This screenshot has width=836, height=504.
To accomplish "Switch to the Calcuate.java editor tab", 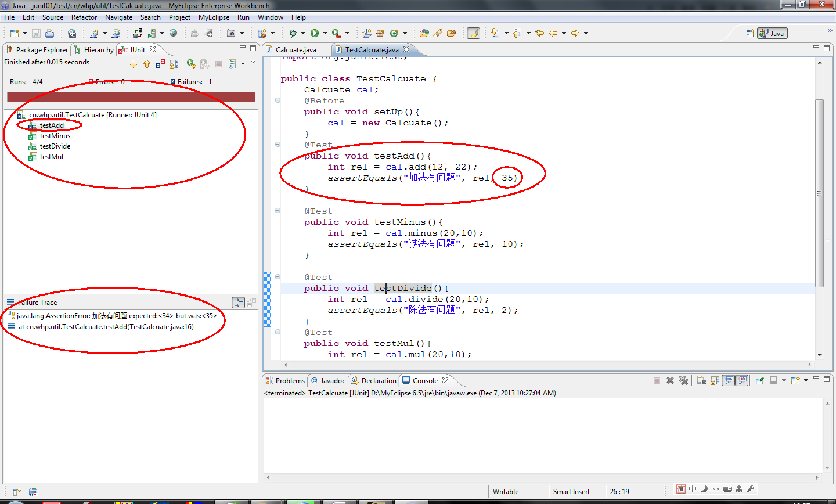I will click(x=296, y=49).
